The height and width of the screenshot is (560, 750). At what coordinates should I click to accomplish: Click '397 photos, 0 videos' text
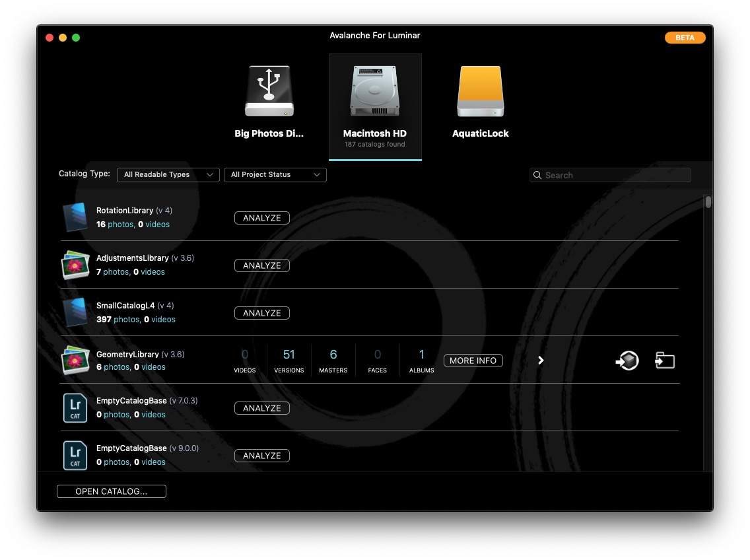tap(136, 319)
